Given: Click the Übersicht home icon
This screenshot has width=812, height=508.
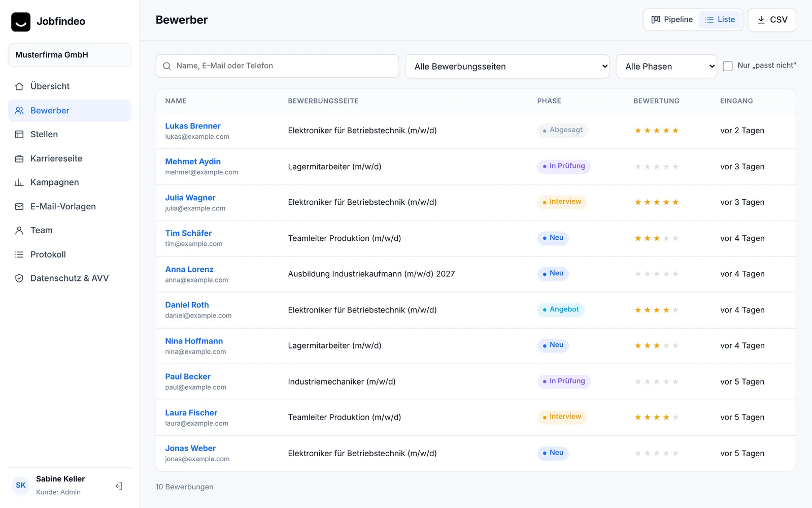Looking at the screenshot, I should 19,86.
